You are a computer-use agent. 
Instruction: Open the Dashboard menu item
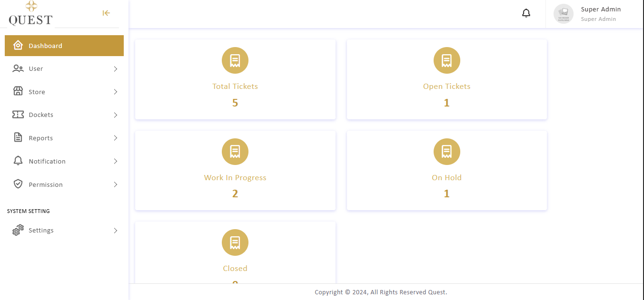(x=64, y=46)
